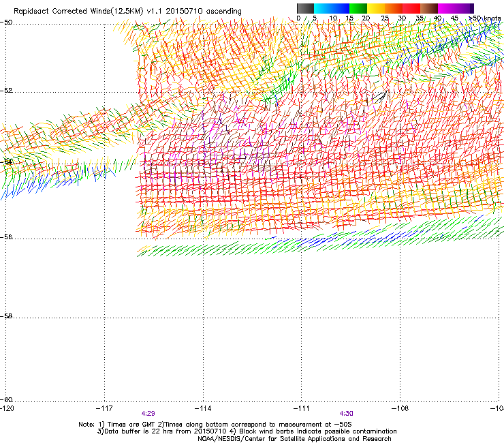
Task: Click the green 15-20 knots legend swatch
Action: coord(358,8)
